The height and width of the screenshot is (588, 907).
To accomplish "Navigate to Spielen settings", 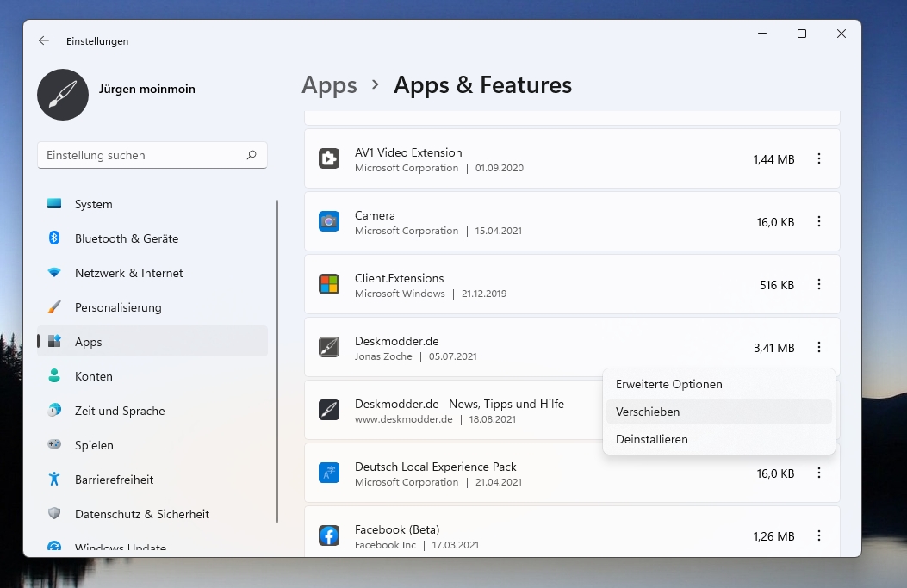I will point(152,444).
